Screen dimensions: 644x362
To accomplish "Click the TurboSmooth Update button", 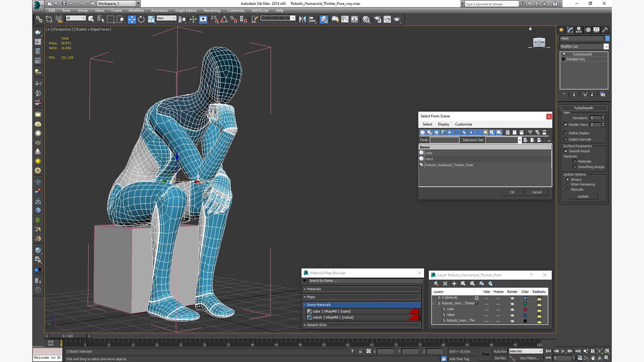I will pyautogui.click(x=583, y=197).
